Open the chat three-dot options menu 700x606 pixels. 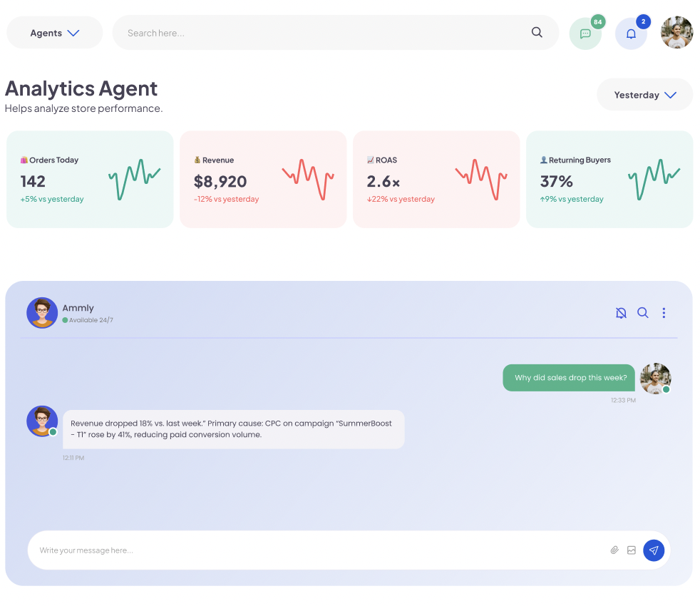pos(664,313)
